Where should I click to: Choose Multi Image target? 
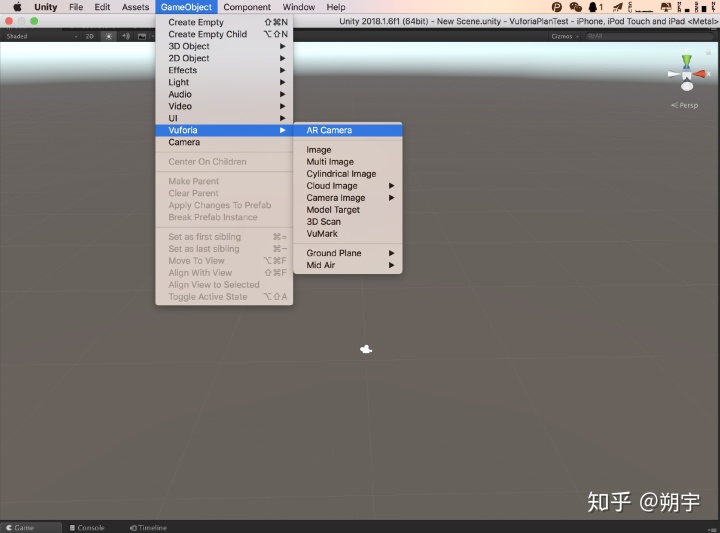348,162
